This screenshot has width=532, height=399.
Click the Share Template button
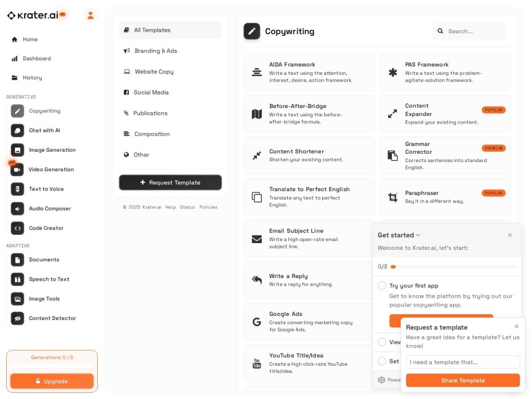(463, 380)
